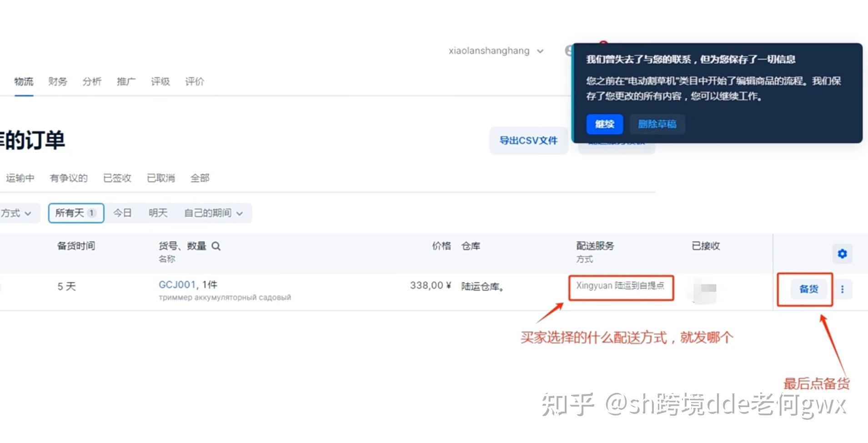
Task: Click 继续 in the notification popup
Action: point(604,124)
